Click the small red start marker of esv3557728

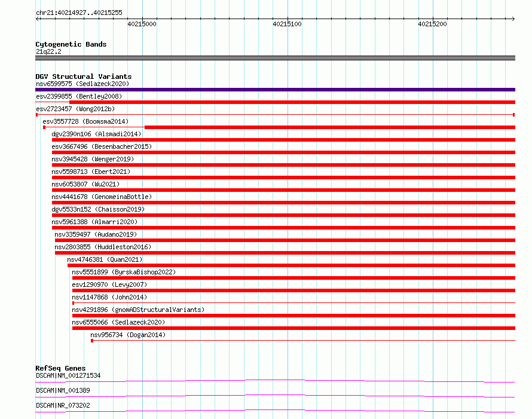pyautogui.click(x=44, y=127)
